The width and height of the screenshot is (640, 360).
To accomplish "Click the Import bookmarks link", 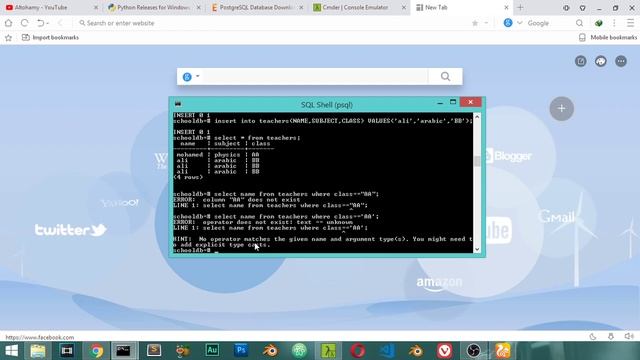I will tap(50, 38).
